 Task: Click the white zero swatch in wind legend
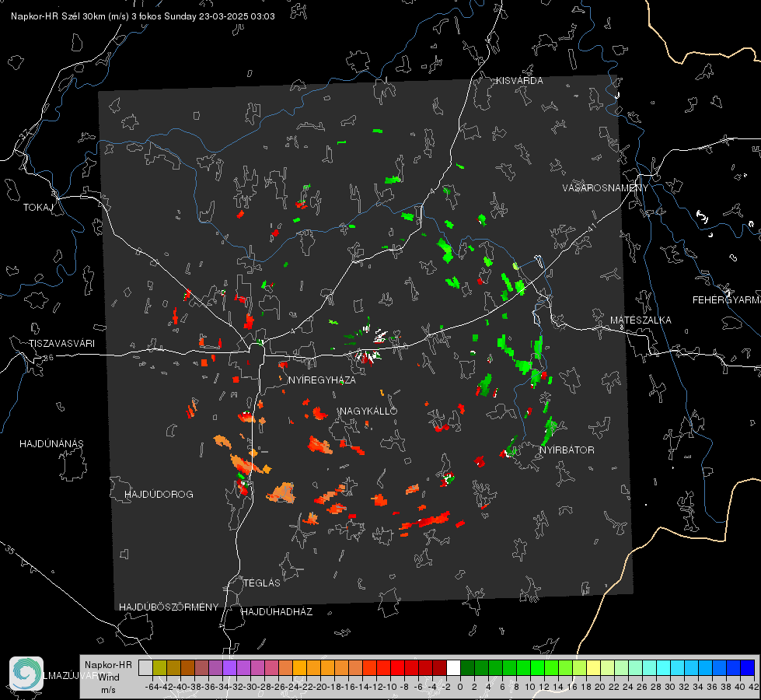pyautogui.click(x=453, y=667)
